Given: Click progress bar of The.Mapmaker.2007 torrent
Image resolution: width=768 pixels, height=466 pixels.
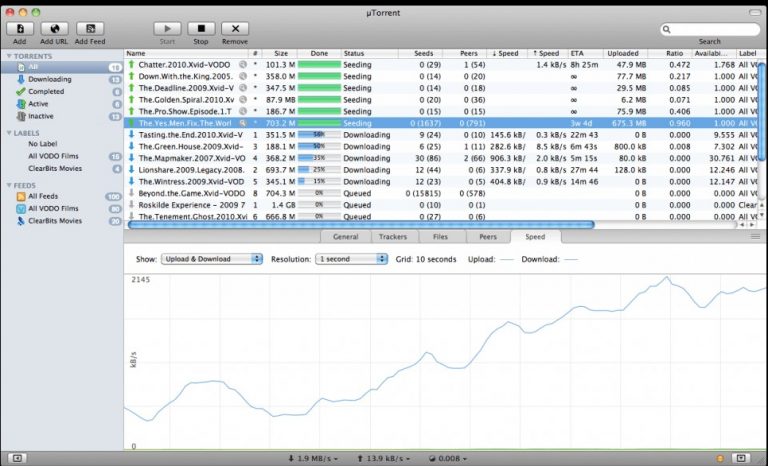Looking at the screenshot, I should 319,158.
